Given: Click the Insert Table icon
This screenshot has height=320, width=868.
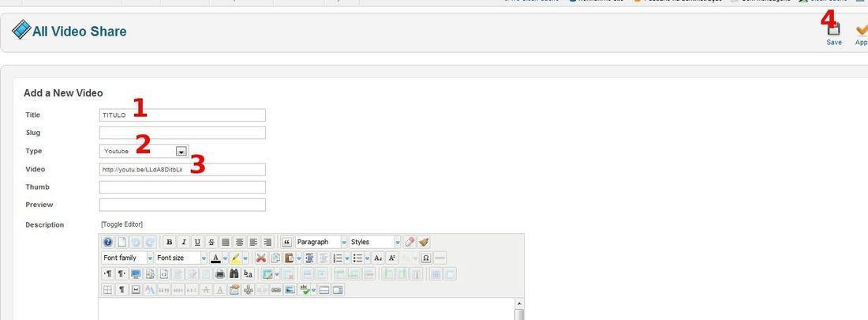Looking at the screenshot, I should pyautogui.click(x=268, y=274).
